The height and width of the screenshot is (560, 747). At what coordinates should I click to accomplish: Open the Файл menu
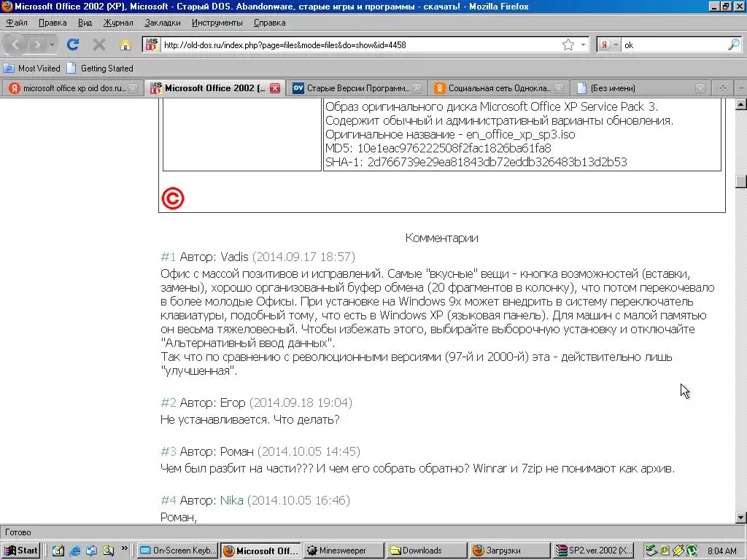click(17, 23)
